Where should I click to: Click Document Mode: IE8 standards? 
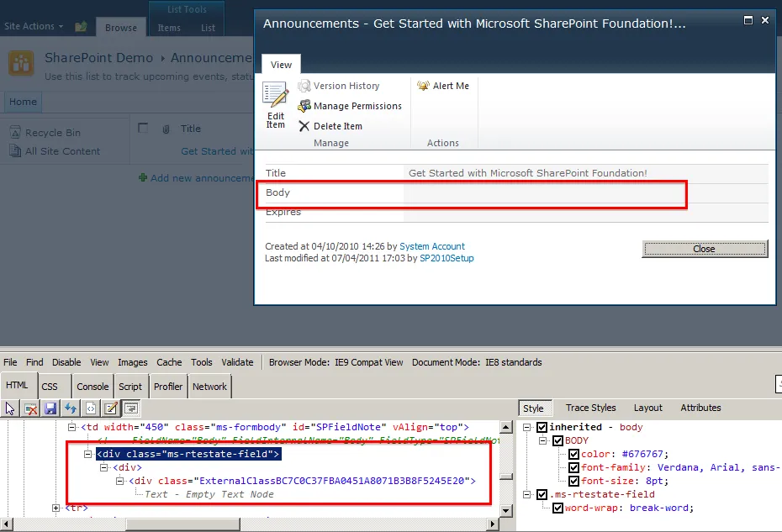477,362
